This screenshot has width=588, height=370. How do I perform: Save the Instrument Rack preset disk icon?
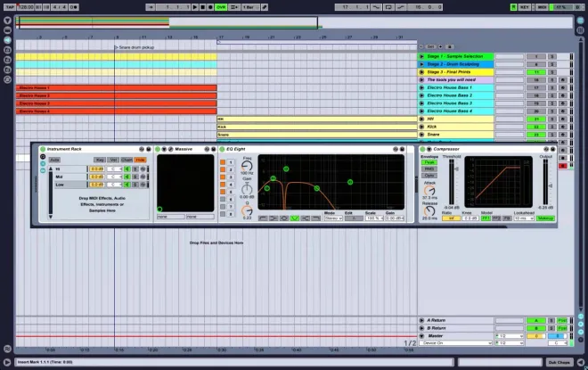click(149, 150)
